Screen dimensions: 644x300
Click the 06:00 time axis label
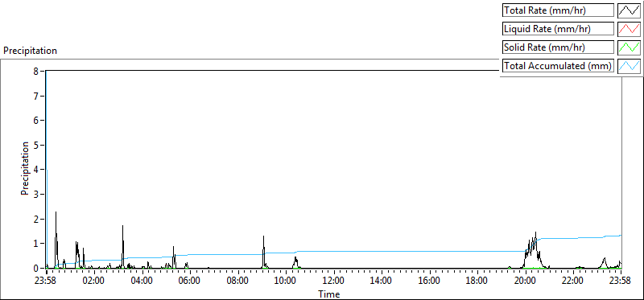click(x=190, y=281)
